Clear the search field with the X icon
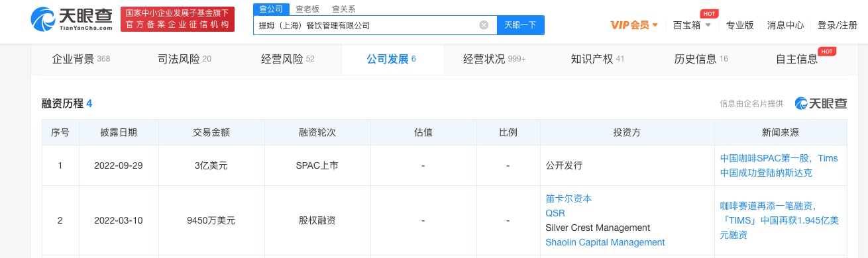Viewport: 868px width, 258px height. (484, 25)
